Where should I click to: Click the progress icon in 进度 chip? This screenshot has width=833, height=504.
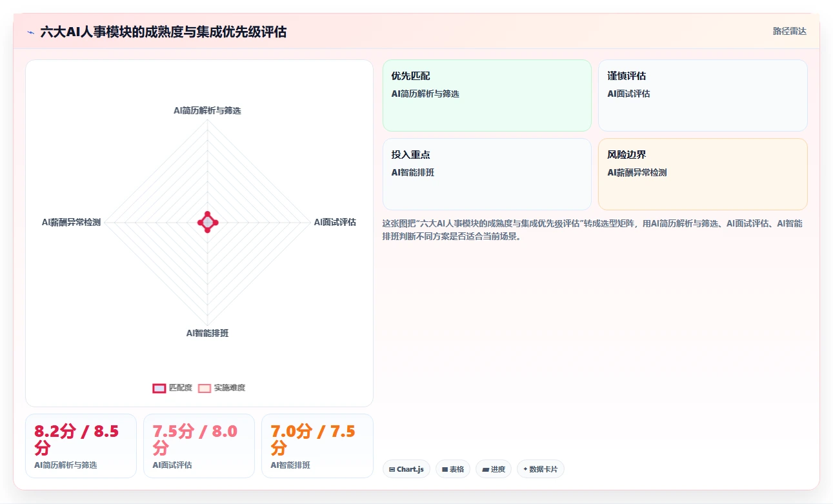click(x=485, y=470)
